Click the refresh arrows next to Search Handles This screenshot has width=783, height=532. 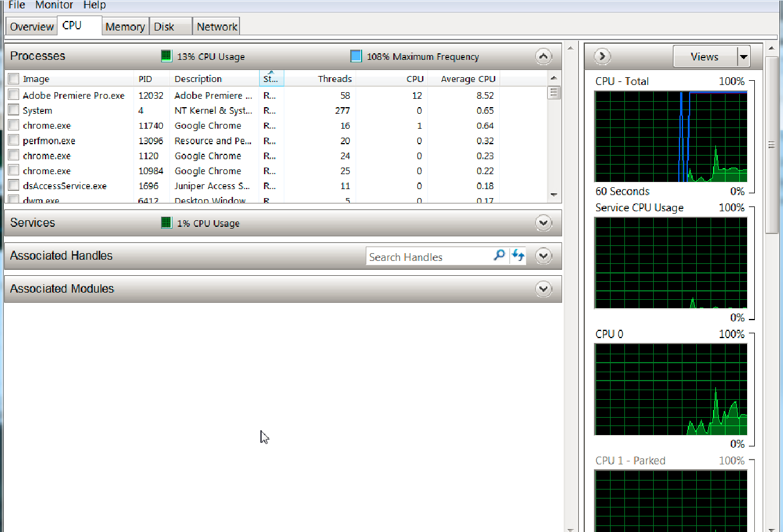[x=518, y=256]
